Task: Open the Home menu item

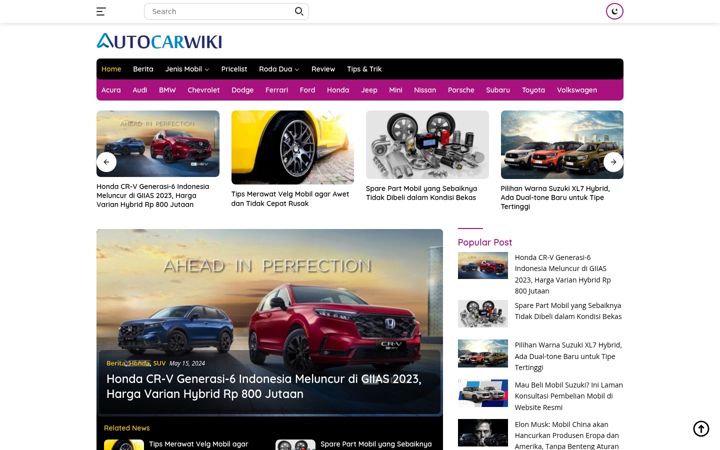Action: click(111, 69)
